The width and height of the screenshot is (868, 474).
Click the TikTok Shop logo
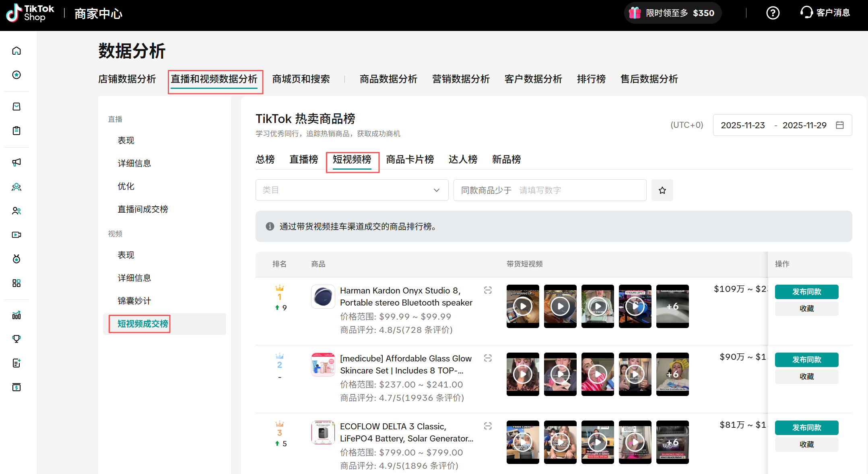pos(31,13)
